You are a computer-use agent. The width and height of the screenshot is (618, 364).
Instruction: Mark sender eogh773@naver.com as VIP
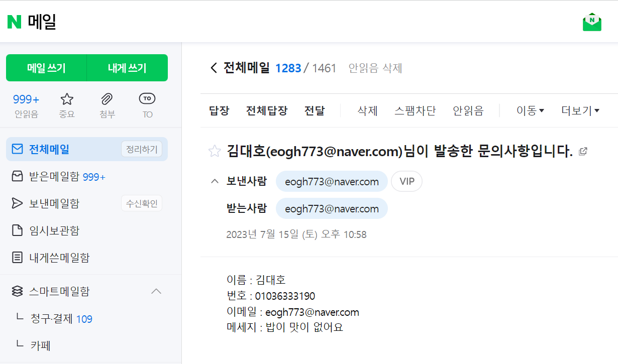pyautogui.click(x=406, y=182)
